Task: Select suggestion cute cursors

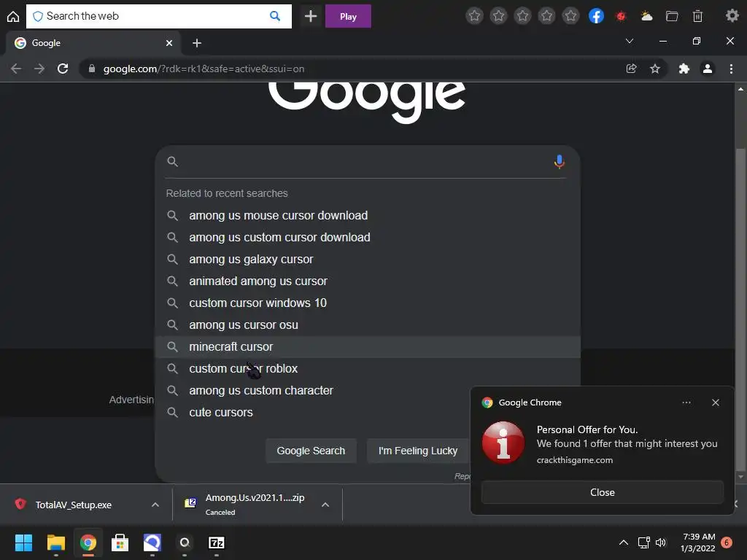Action: tap(312, 413)
